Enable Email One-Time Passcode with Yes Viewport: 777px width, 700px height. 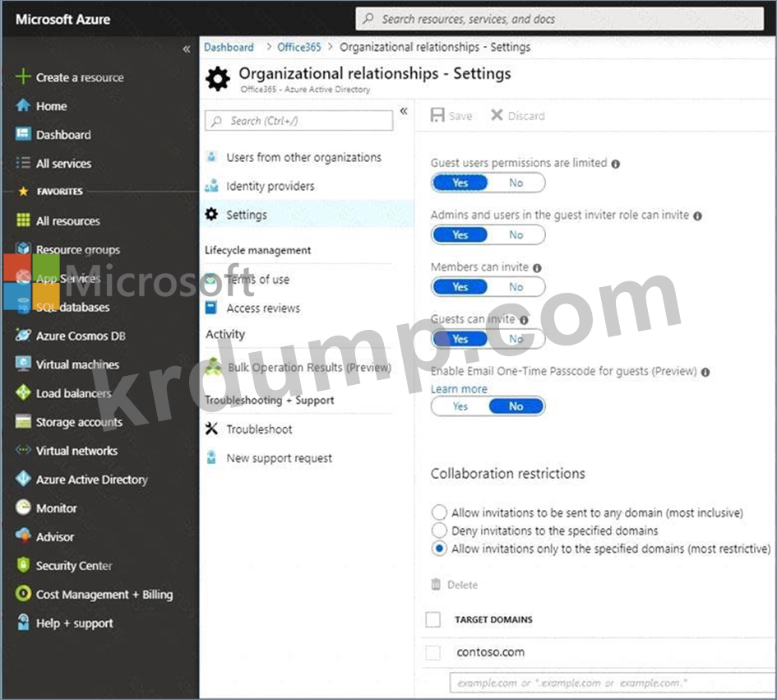[x=460, y=406]
